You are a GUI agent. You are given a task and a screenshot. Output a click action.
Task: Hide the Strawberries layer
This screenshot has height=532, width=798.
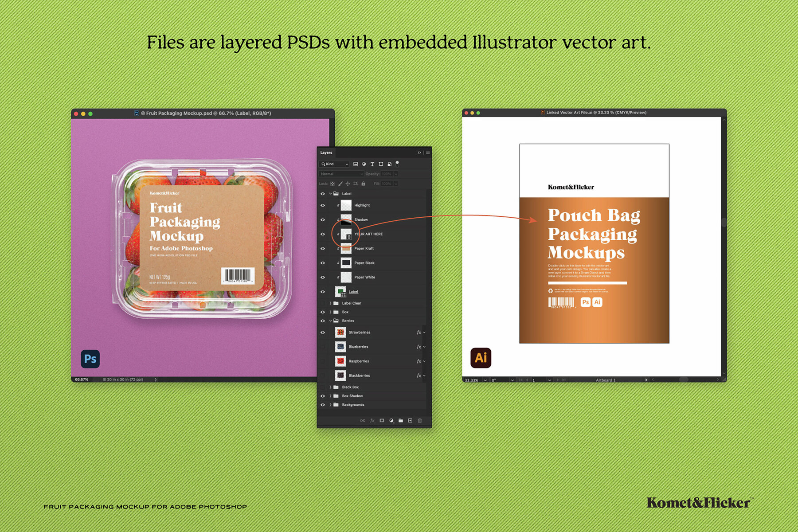pos(323,332)
